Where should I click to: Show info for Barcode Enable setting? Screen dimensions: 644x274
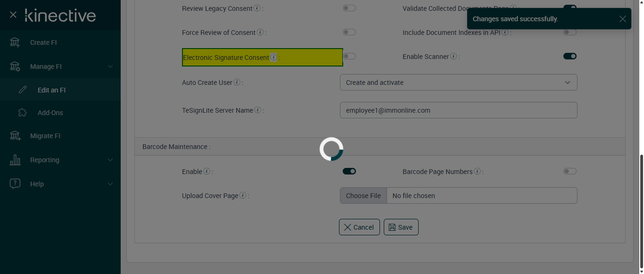coord(206,172)
